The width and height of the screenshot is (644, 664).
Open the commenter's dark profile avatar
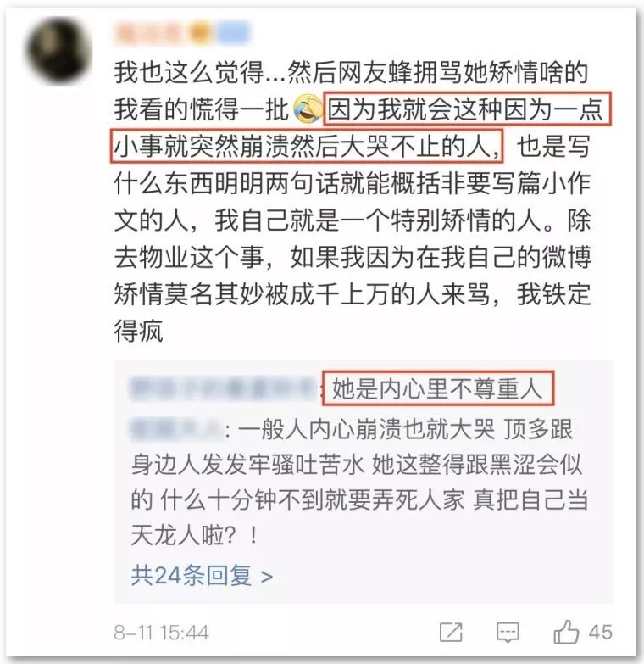point(59,49)
